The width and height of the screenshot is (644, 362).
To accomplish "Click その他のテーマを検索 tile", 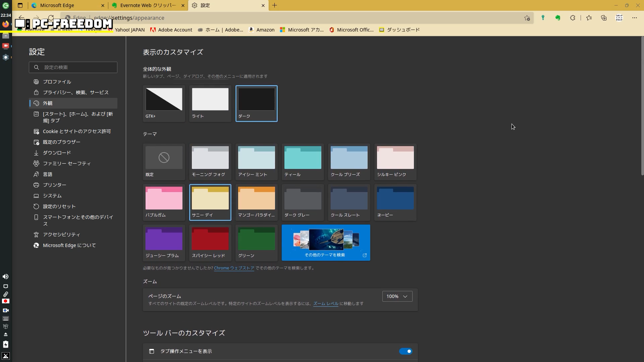I will coord(326,243).
